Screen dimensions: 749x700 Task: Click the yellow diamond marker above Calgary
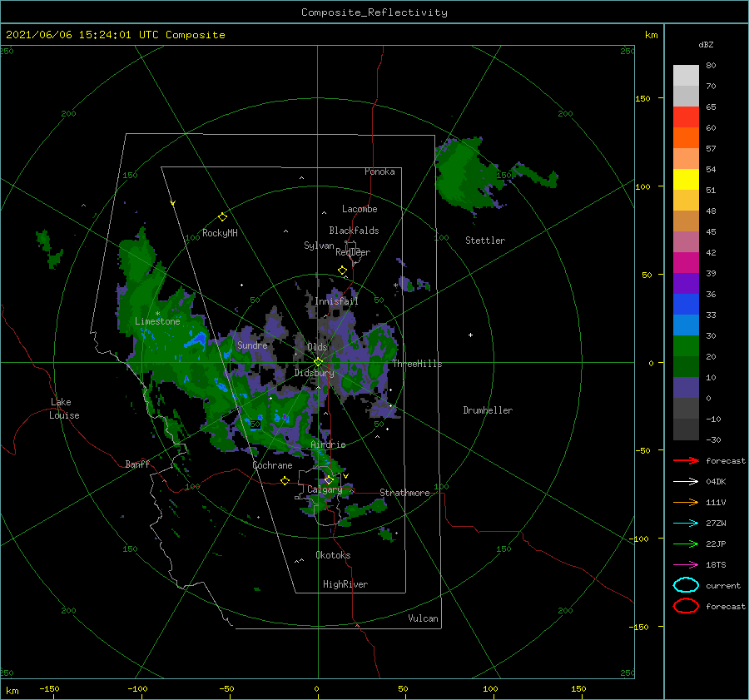(x=329, y=479)
